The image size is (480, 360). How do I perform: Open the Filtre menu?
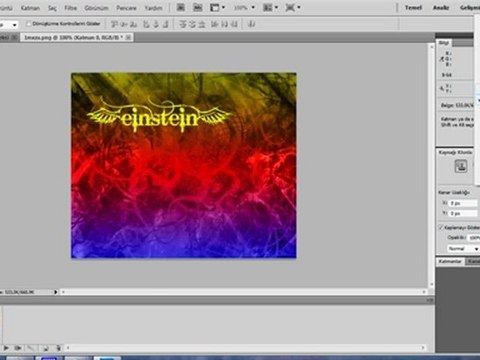point(70,8)
